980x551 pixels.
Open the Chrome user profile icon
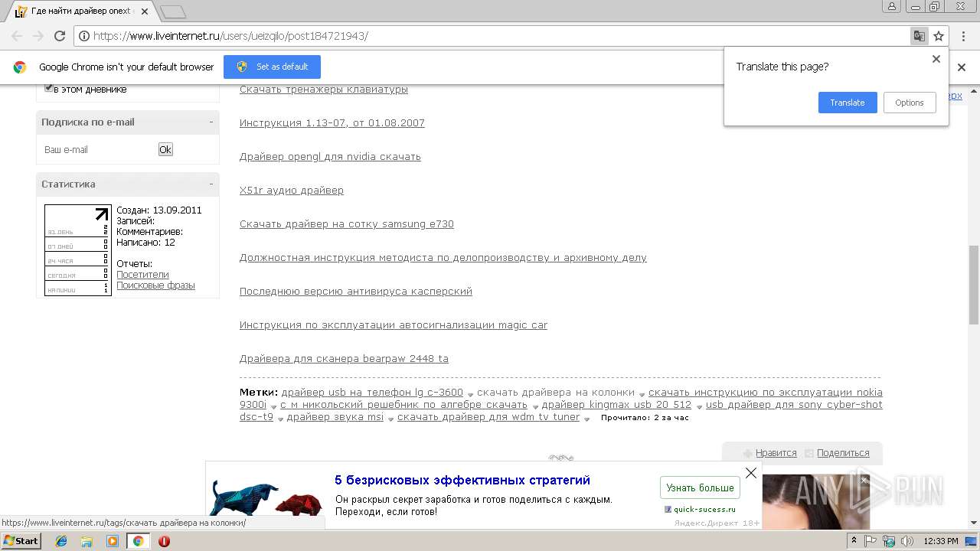[891, 6]
